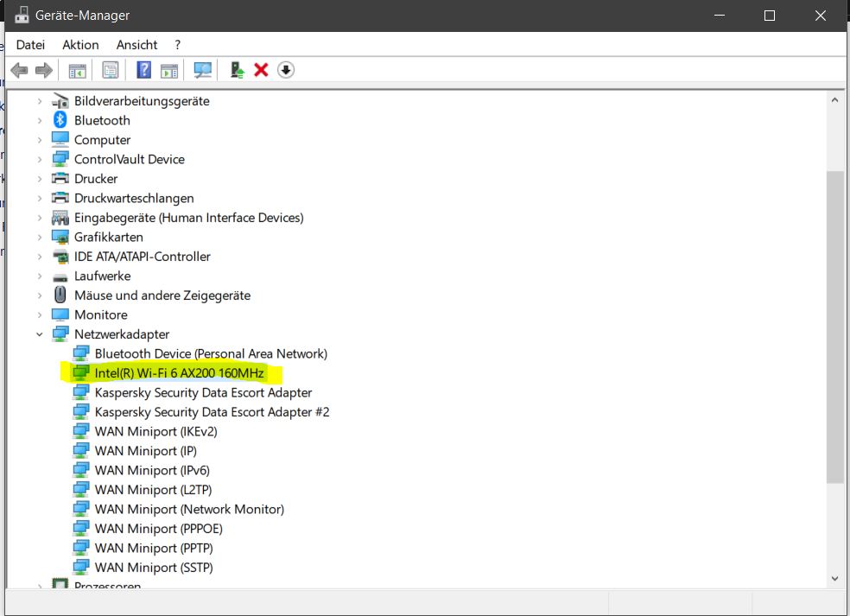Expand the Drucker tree node
This screenshot has width=850, height=616.
coord(40,179)
